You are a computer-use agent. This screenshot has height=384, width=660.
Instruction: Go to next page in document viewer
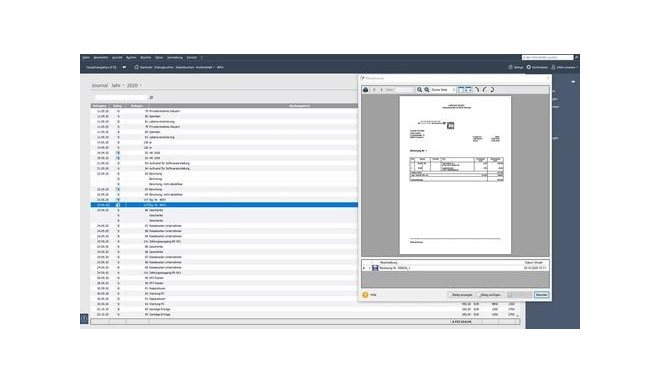point(381,90)
